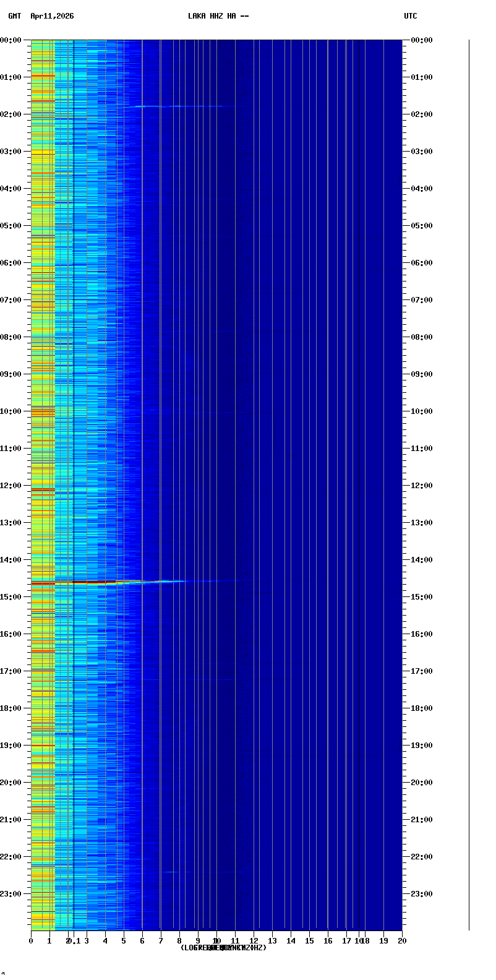
Task: Select the 5 Hz tick label on frequency axis
Action: pos(124,941)
